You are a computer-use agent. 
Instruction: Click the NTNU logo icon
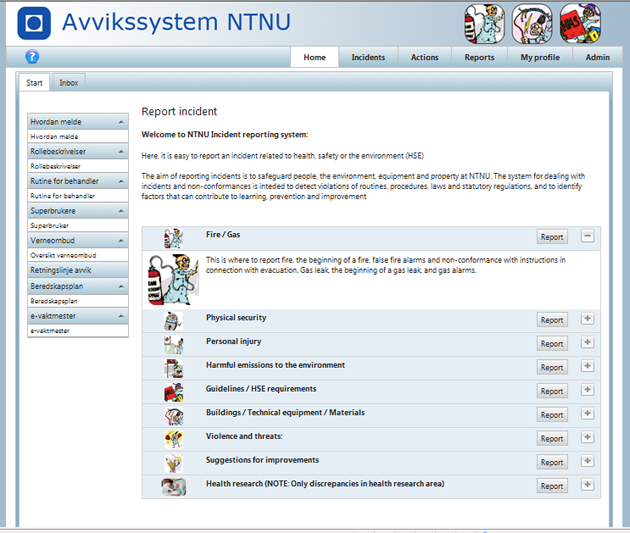[x=34, y=23]
